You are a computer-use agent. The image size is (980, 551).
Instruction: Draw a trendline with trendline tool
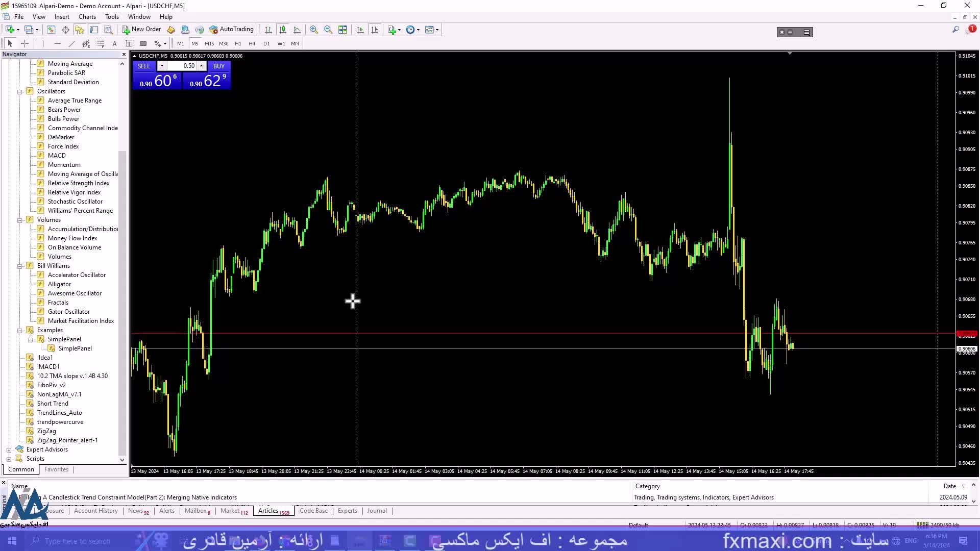point(71,43)
